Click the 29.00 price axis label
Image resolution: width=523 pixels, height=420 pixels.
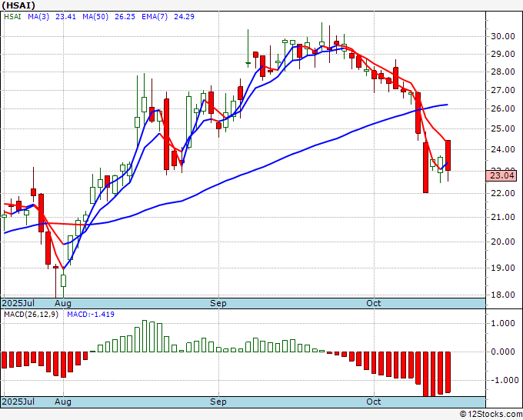[x=503, y=54]
